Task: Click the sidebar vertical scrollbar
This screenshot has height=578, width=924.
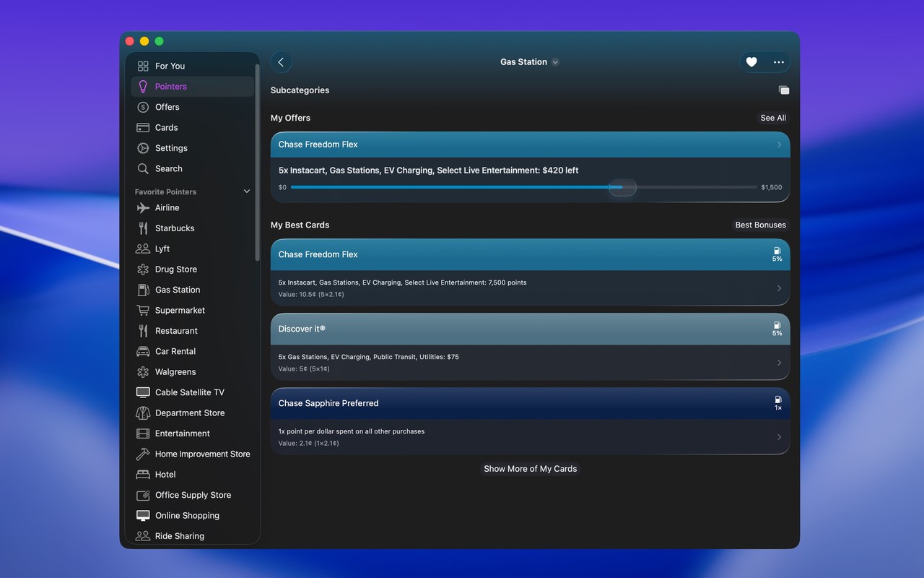Action: (x=257, y=163)
